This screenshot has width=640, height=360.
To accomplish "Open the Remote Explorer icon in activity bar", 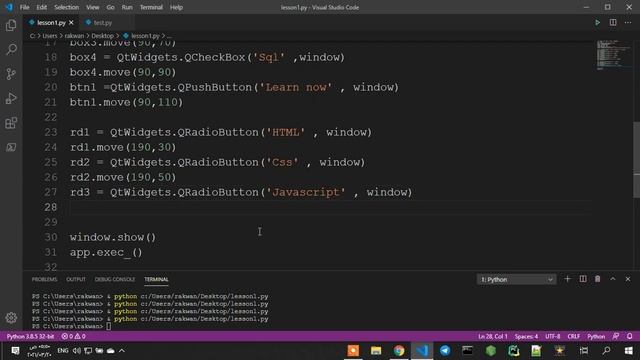I will click(x=11, y=147).
